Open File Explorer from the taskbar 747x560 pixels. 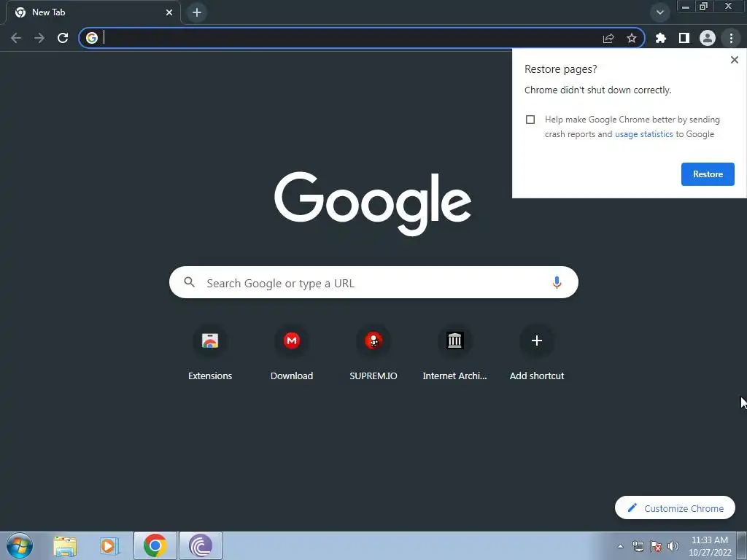(65, 546)
